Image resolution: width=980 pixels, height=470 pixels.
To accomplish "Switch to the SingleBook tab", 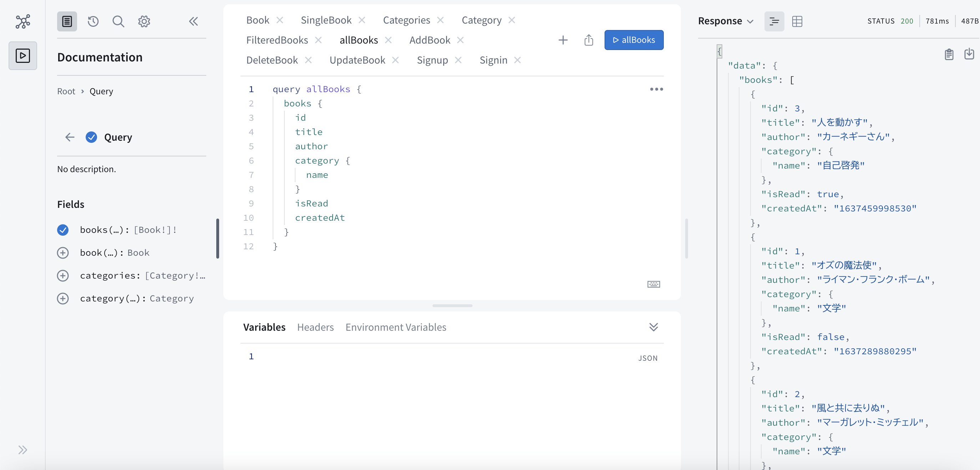I will [326, 20].
